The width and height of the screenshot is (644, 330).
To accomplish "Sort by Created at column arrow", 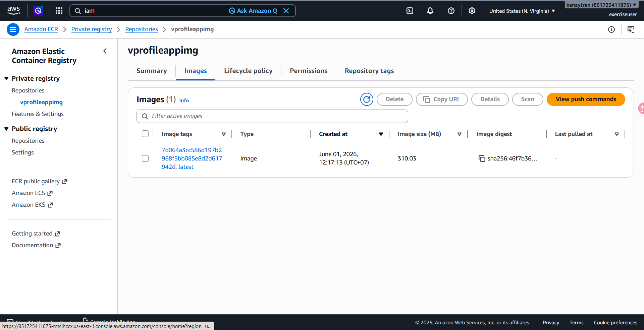I will pos(381,134).
